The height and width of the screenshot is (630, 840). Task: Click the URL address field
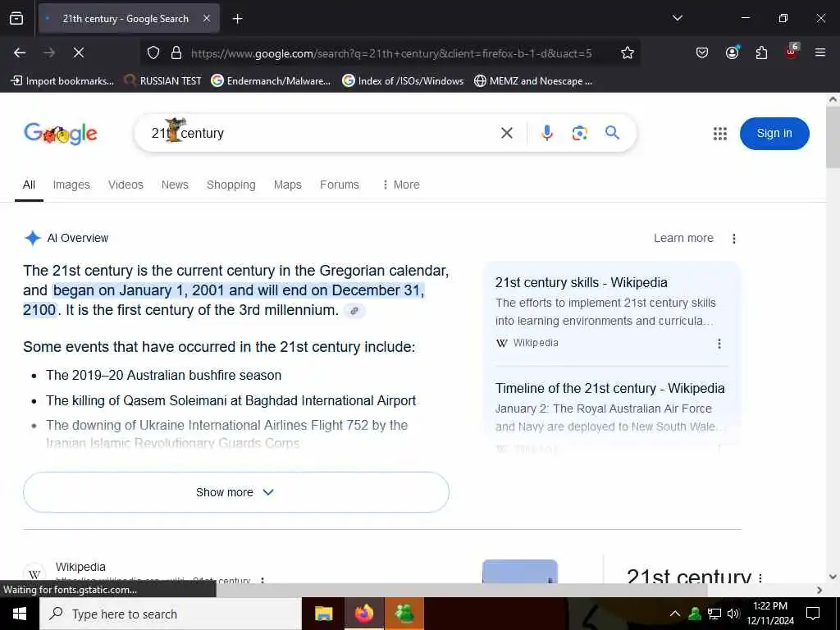[x=391, y=53]
